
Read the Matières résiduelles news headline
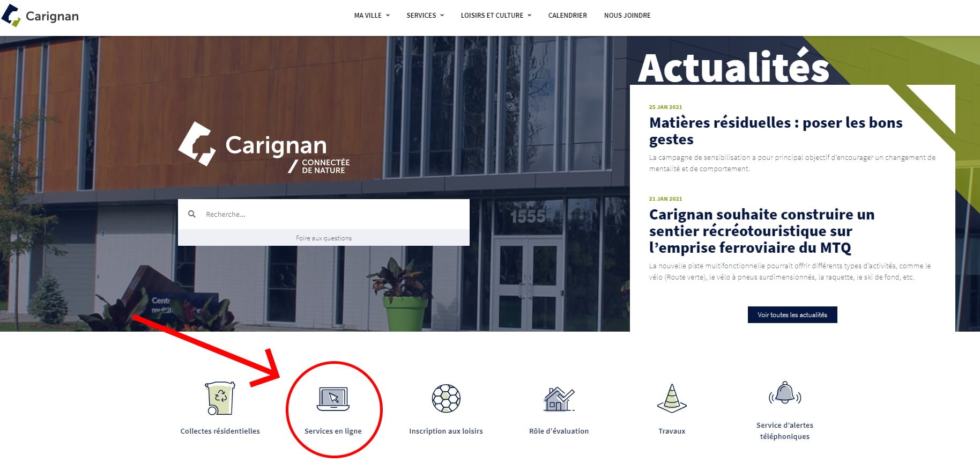point(776,131)
